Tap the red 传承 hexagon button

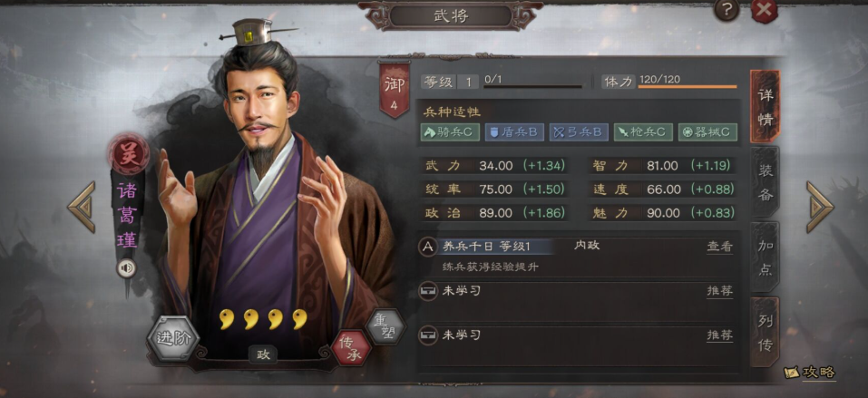coord(352,348)
